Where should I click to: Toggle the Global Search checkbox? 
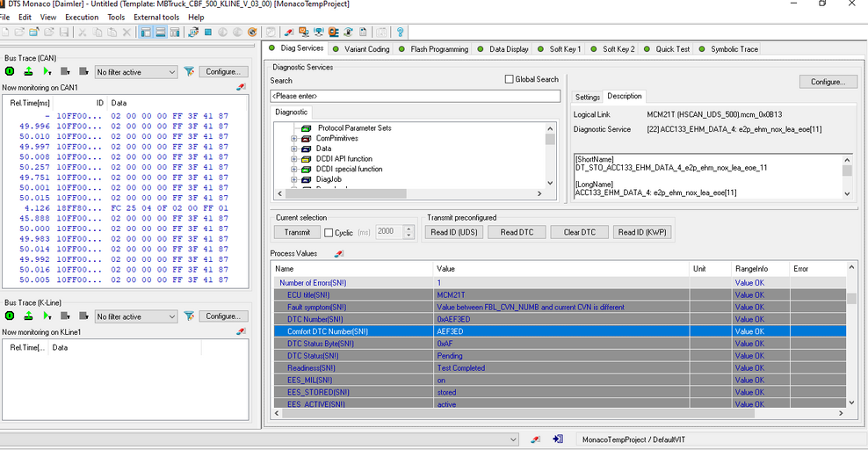tap(510, 79)
